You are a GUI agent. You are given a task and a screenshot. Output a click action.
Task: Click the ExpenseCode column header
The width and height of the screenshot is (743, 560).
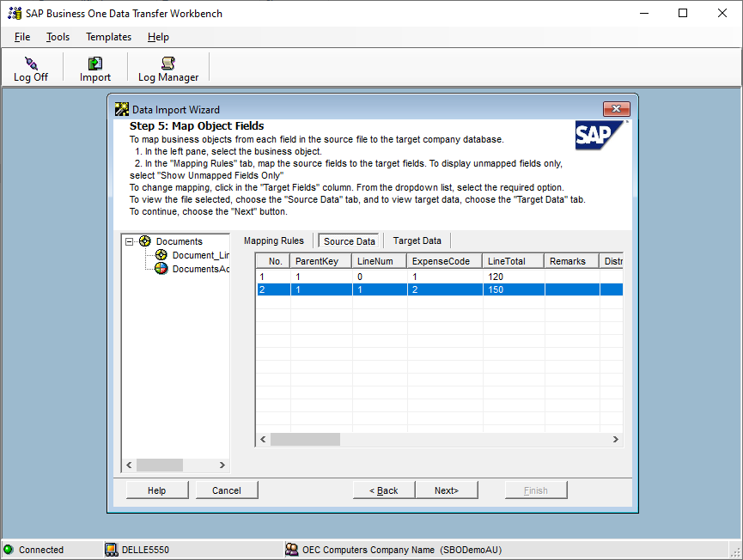click(444, 261)
